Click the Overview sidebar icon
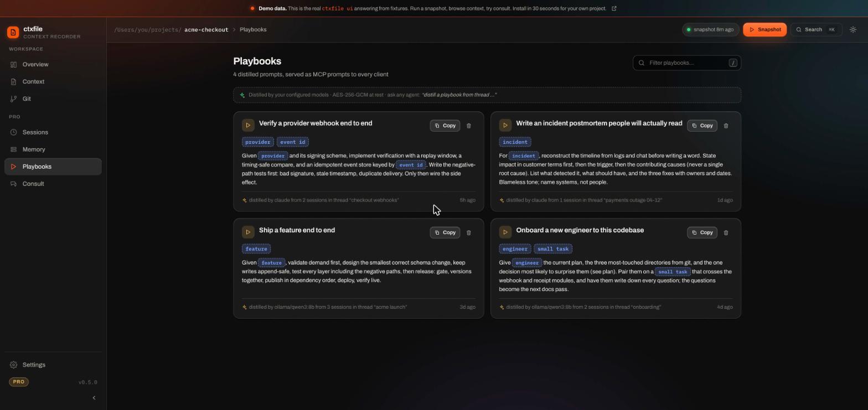This screenshot has width=868, height=410. (x=13, y=64)
